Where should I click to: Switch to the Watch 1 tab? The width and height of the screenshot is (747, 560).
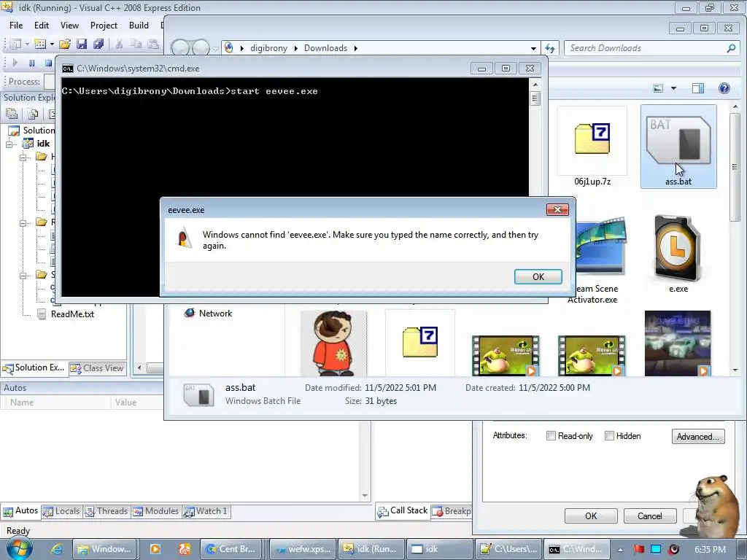tap(206, 511)
